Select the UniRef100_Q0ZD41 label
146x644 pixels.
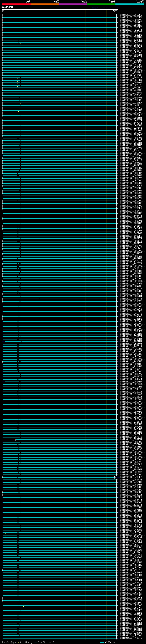131,309
